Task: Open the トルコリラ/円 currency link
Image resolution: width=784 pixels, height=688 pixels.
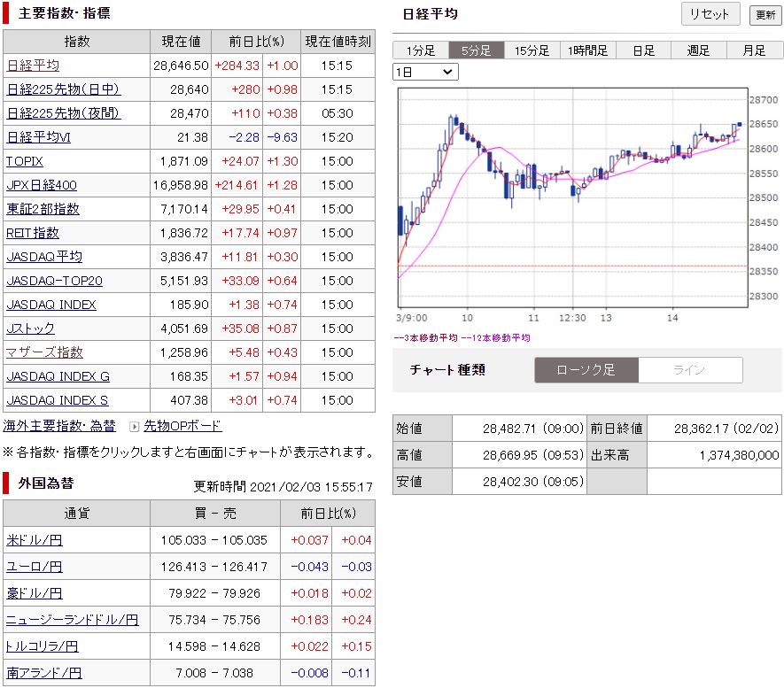Action: coord(42,646)
